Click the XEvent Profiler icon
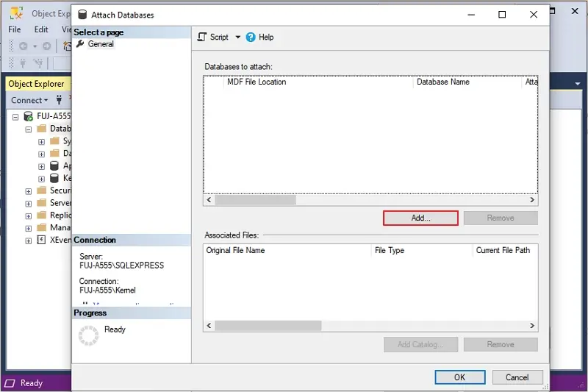Viewport: 588px width, 392px height. tap(41, 240)
